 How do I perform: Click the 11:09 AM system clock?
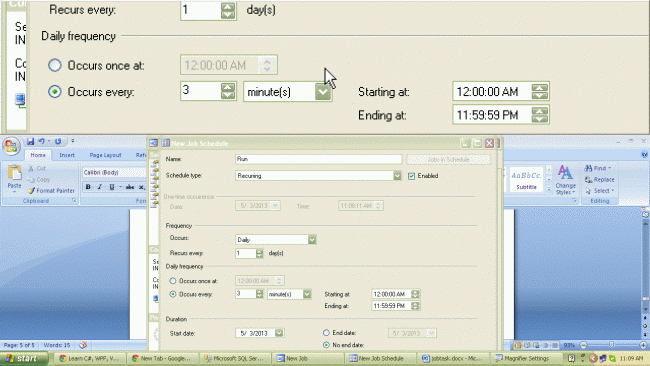coord(632,359)
